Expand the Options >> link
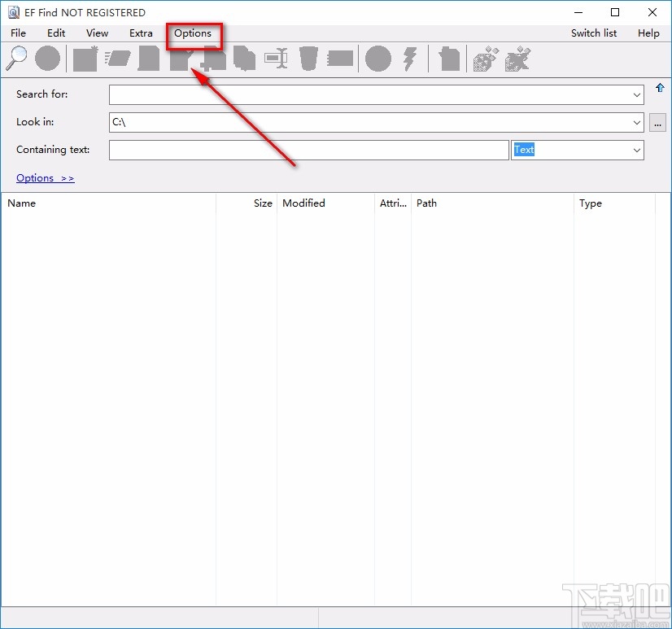 46,178
